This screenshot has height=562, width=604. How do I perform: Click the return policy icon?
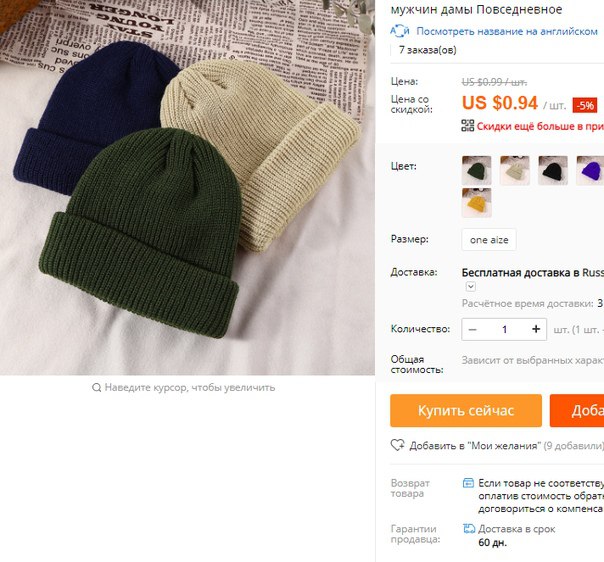[468, 483]
